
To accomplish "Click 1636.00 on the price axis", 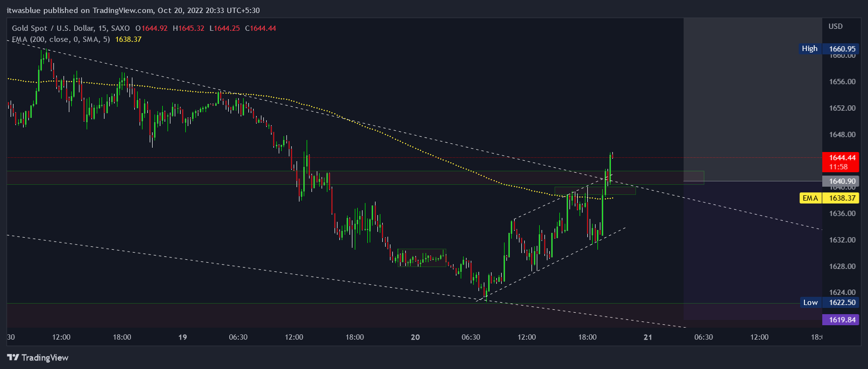I will [x=842, y=214].
